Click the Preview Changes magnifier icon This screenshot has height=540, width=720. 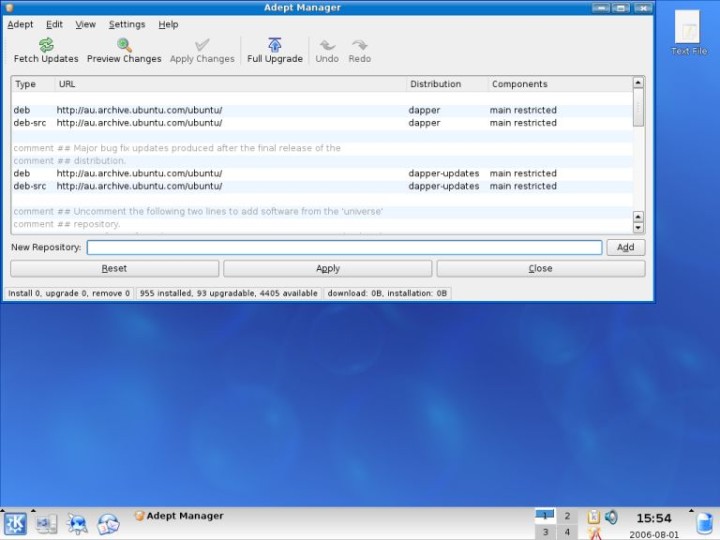tap(124, 45)
